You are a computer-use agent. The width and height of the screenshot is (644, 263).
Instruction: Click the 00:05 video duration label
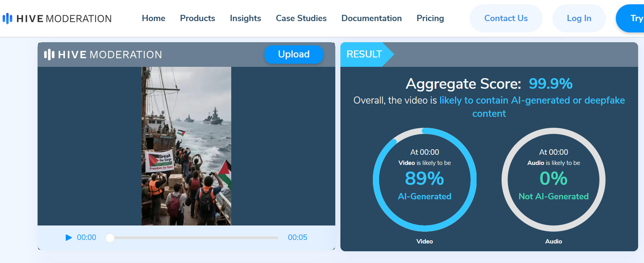pos(297,238)
